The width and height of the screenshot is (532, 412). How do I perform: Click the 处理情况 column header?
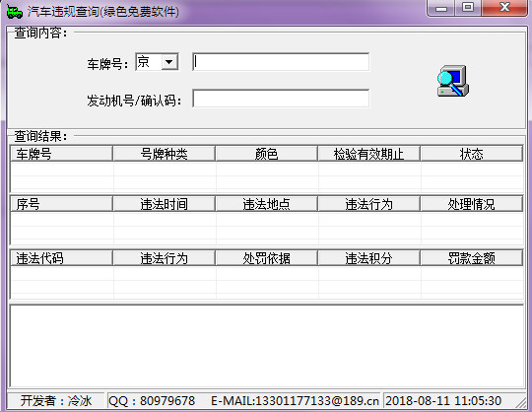[471, 204]
